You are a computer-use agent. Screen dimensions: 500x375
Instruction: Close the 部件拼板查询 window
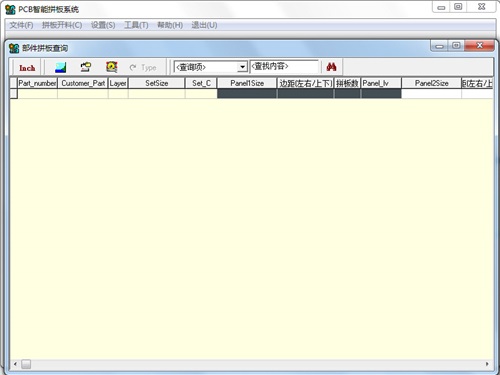480,46
